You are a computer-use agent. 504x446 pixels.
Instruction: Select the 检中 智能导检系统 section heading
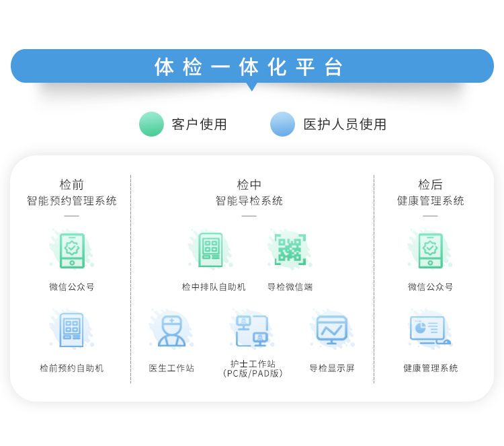pos(249,192)
